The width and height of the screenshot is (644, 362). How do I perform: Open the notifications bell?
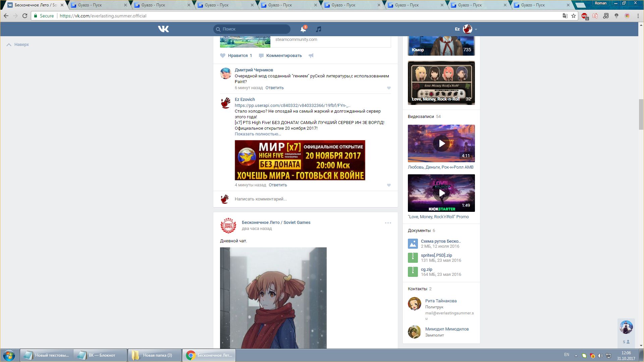(x=303, y=29)
